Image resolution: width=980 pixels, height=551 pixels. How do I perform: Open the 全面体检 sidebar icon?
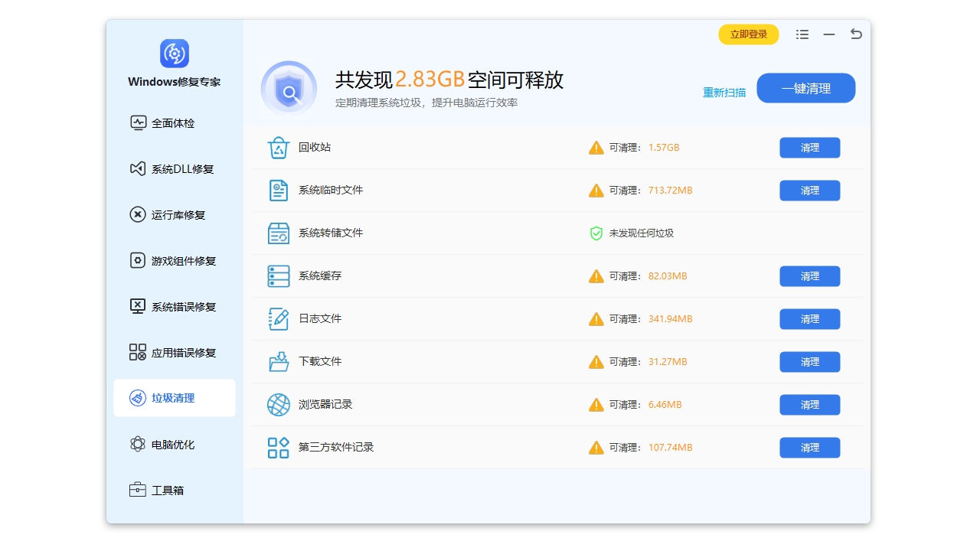click(x=139, y=122)
